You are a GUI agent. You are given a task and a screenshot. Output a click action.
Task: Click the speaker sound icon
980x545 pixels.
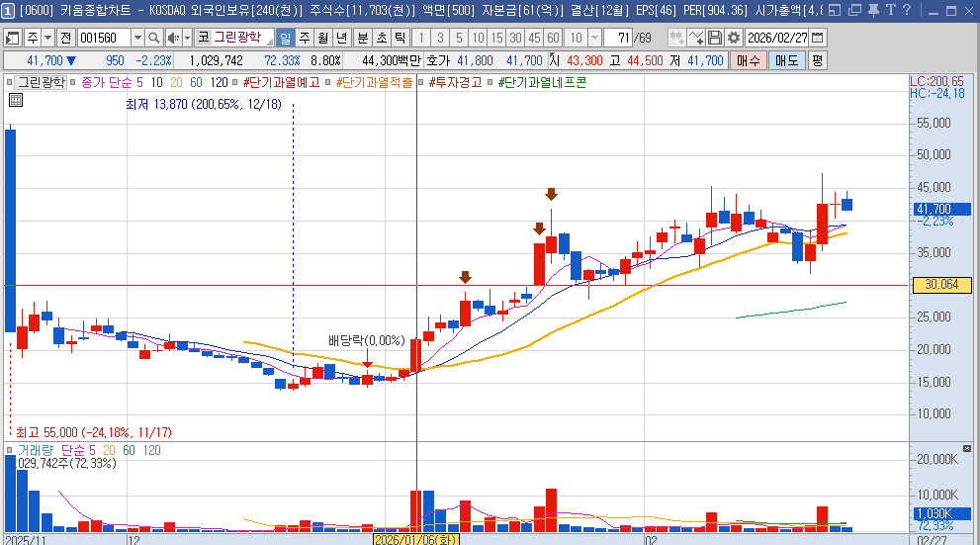coord(173,38)
